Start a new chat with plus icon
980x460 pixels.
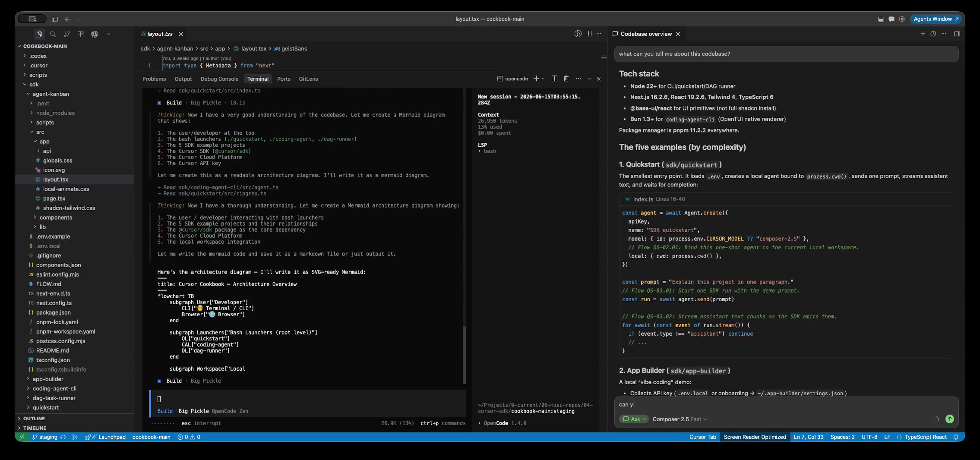pyautogui.click(x=923, y=34)
